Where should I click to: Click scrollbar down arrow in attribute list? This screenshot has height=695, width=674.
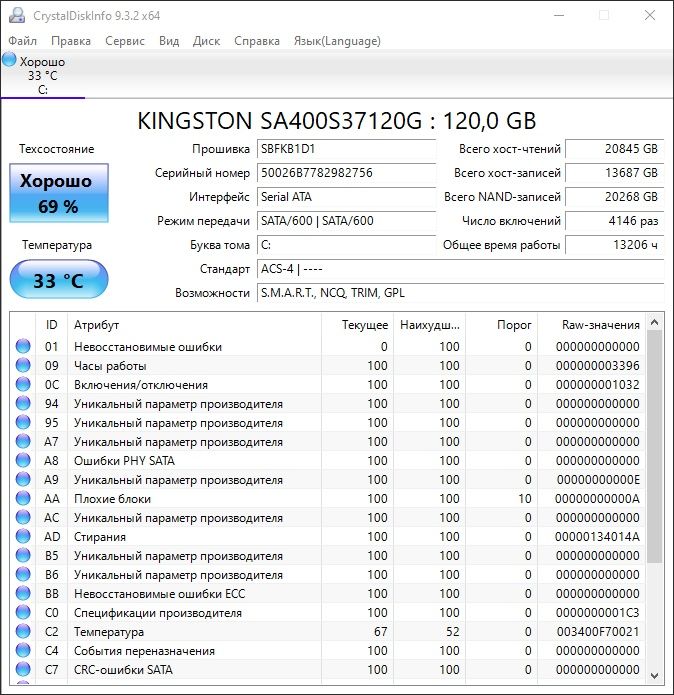[655, 675]
